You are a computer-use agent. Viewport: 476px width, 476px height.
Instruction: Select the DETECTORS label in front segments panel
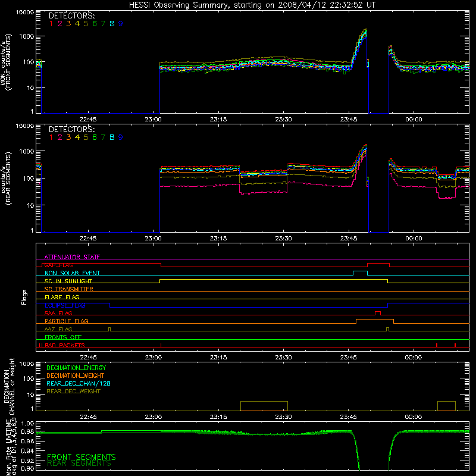[x=71, y=16]
